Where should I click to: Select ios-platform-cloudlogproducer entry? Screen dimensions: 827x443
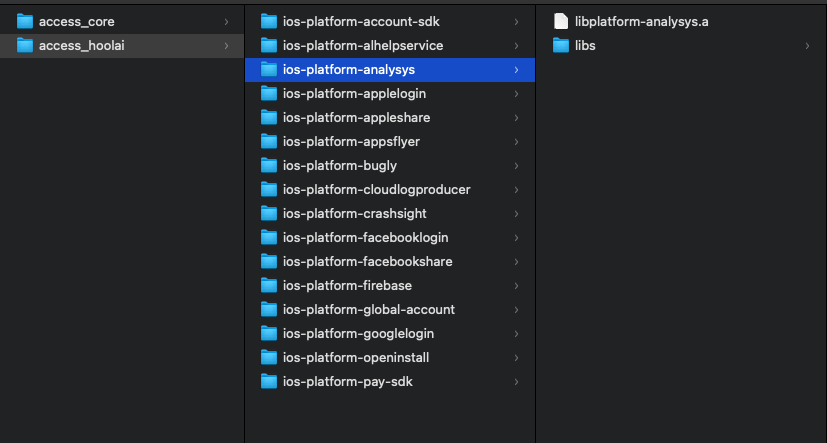point(390,190)
